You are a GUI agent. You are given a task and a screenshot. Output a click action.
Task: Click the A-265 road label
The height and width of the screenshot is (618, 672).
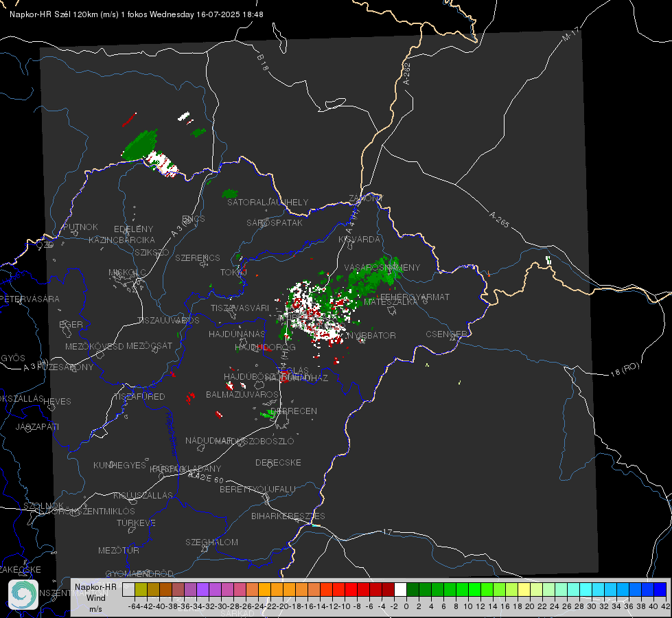click(x=499, y=220)
